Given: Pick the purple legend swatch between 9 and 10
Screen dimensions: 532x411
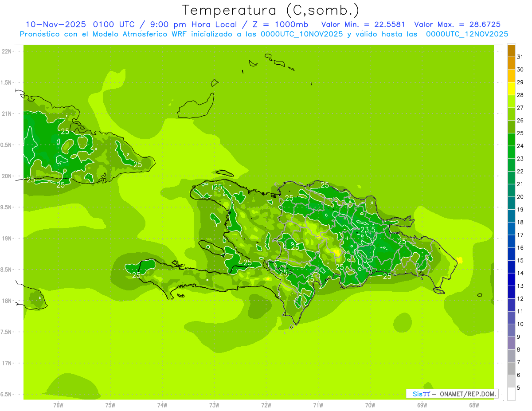Looking at the screenshot, I should (x=511, y=331).
